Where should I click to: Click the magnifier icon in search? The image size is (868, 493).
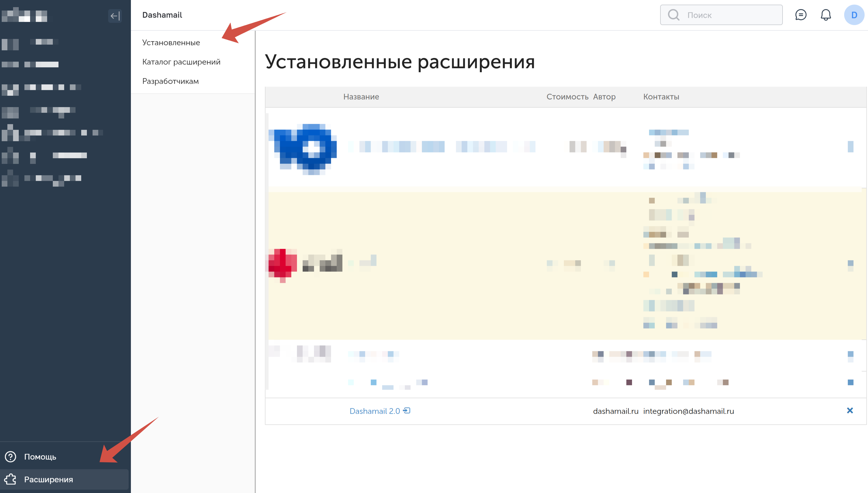[x=673, y=15]
